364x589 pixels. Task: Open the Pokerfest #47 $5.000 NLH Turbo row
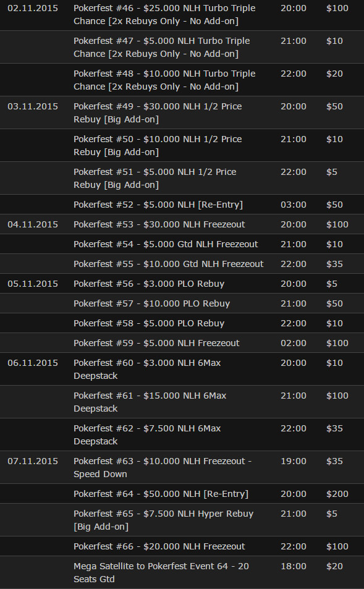coord(161,48)
